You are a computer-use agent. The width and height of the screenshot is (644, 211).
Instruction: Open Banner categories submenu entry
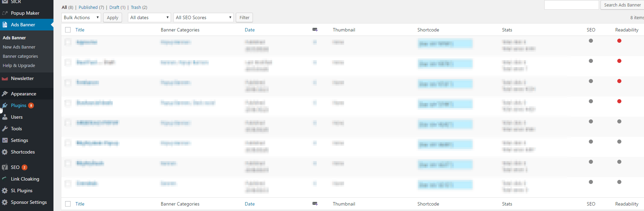[x=20, y=56]
